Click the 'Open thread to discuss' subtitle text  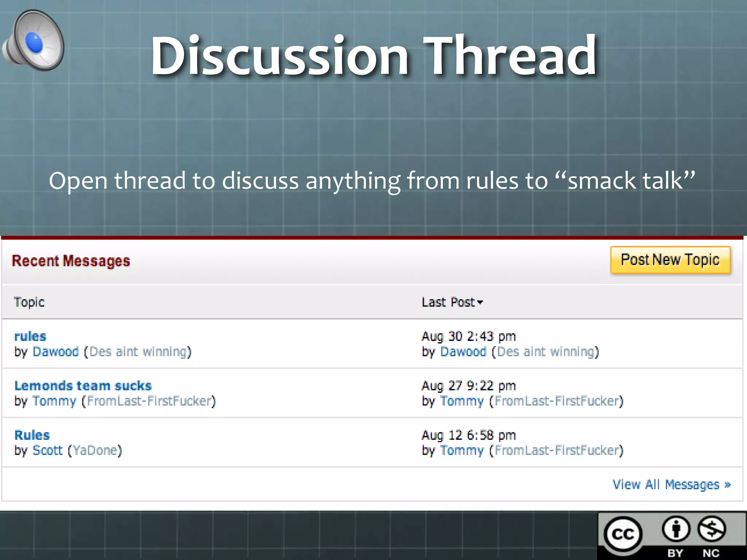372,180
